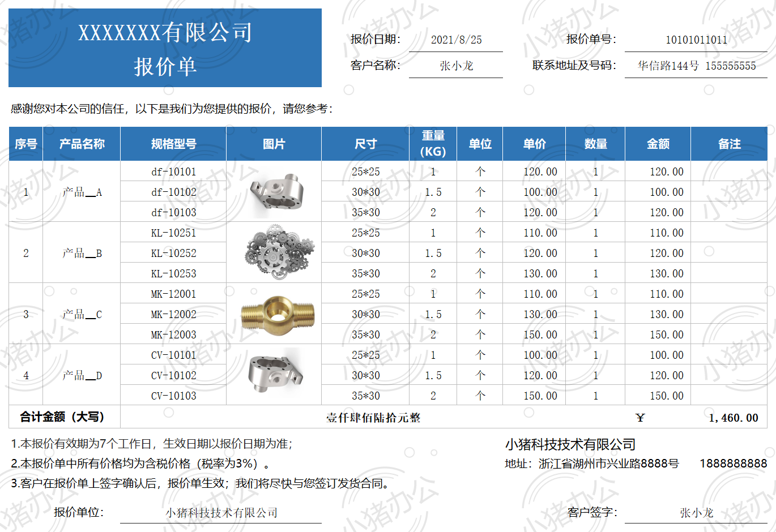
Task: Select the total in words 壹仟肆佰陆拾元整
Action: tap(373, 418)
